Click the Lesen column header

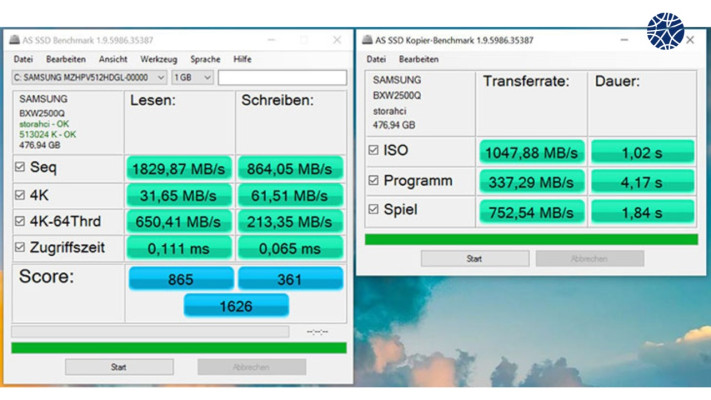point(153,100)
